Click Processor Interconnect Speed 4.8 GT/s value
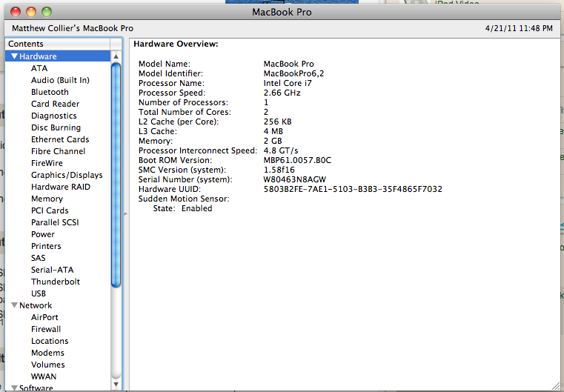 click(x=281, y=150)
